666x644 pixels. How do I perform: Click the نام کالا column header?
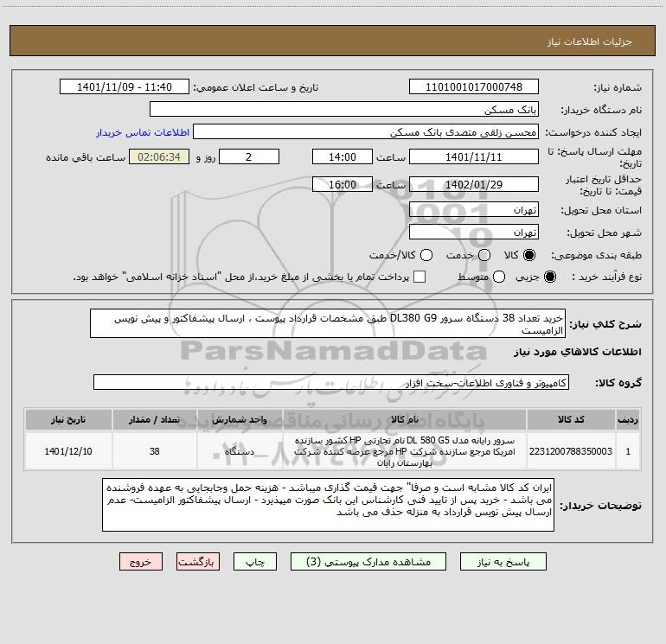click(405, 419)
